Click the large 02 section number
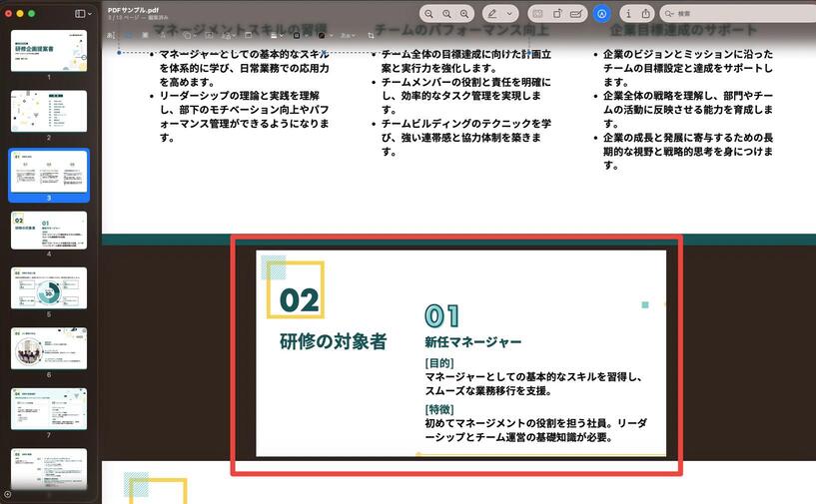Viewport: 816px width, 504px height. tap(299, 300)
